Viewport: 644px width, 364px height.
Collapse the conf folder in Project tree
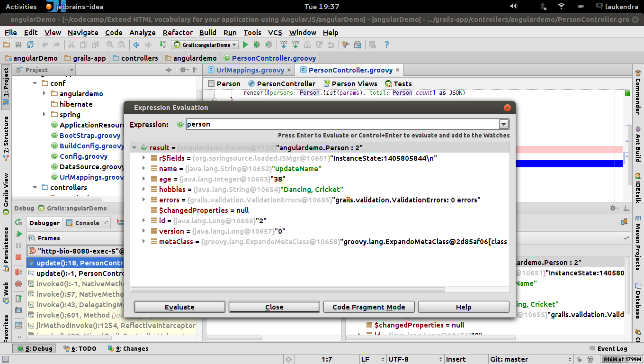35,83
